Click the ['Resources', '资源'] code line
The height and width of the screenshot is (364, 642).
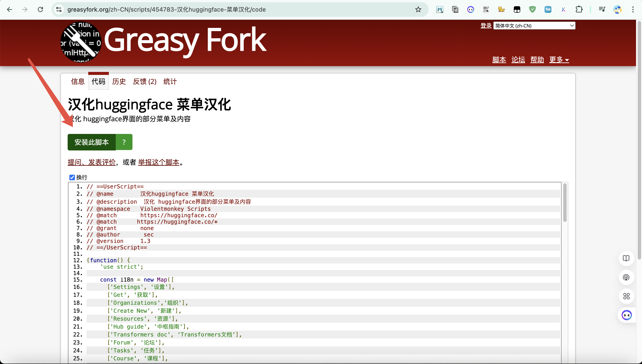coord(142,319)
